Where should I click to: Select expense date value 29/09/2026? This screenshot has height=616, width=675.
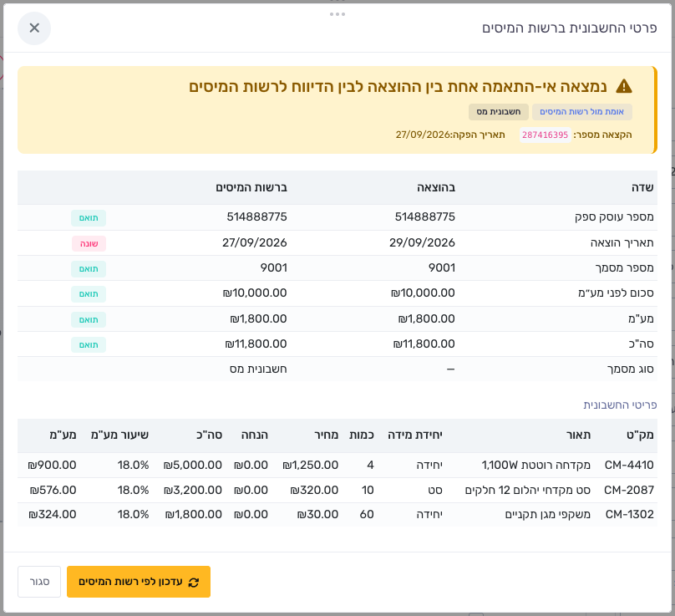[x=422, y=242]
